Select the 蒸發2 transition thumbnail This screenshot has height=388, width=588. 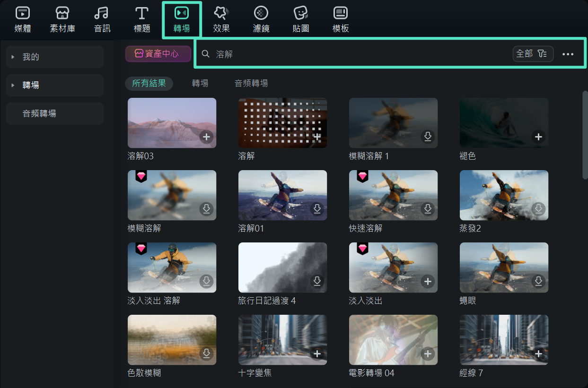(504, 195)
